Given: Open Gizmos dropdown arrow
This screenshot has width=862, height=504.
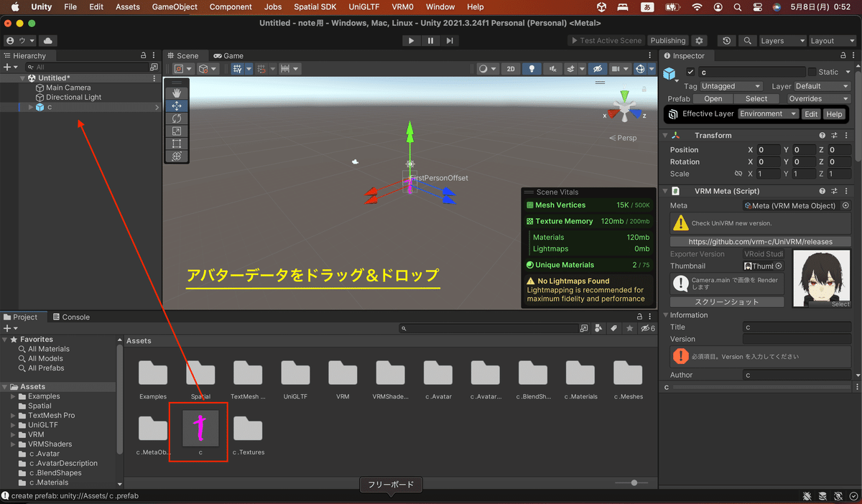Looking at the screenshot, I should 652,69.
